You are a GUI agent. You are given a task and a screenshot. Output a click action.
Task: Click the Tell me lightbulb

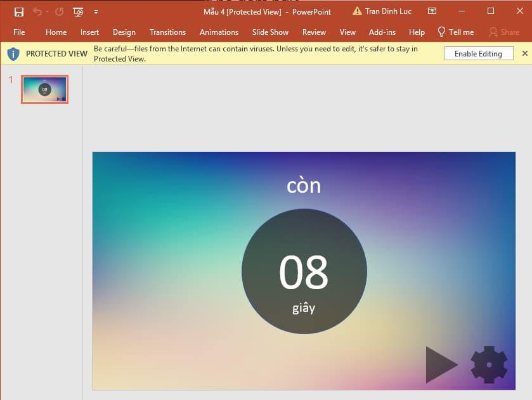point(441,32)
